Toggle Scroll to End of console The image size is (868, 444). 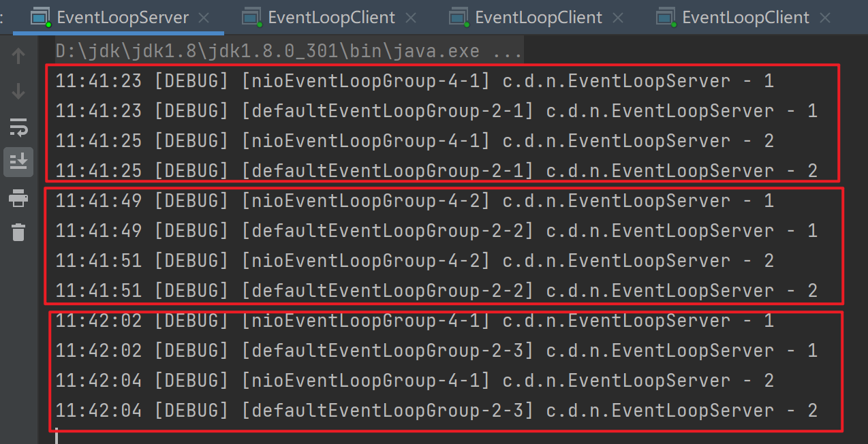(x=18, y=161)
